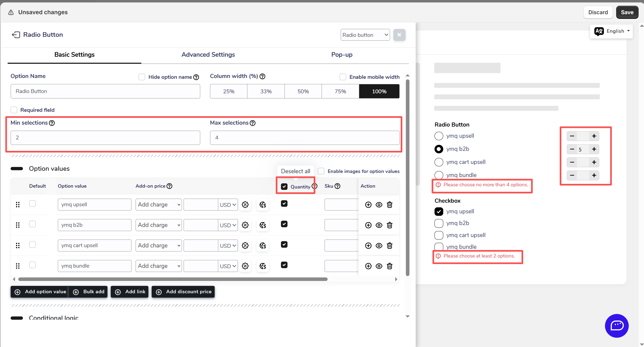Click the Bulk add button
The image size is (644, 347).
click(x=88, y=292)
